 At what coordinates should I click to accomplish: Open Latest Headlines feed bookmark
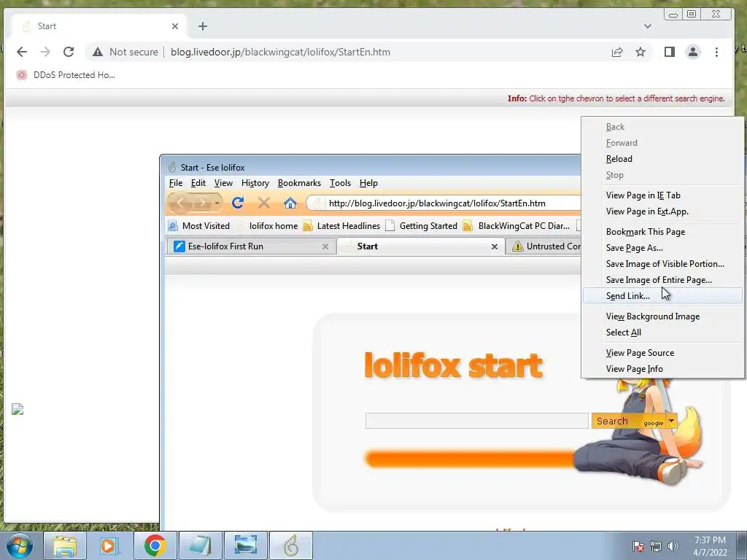[x=342, y=226]
